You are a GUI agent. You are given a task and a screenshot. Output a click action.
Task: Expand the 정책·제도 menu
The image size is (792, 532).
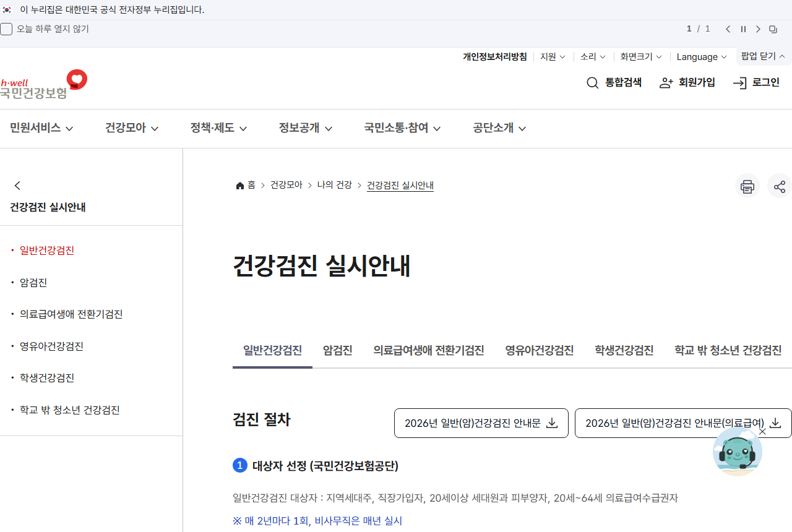pos(218,128)
